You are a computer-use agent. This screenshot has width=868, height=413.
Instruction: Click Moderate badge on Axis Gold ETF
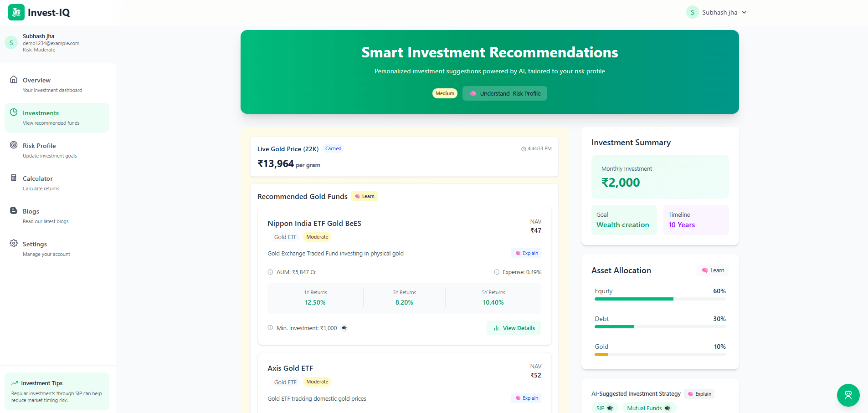(x=317, y=382)
